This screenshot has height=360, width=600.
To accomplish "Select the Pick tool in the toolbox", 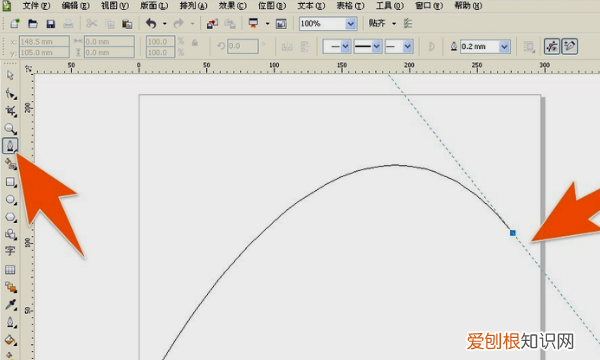I will [10, 75].
